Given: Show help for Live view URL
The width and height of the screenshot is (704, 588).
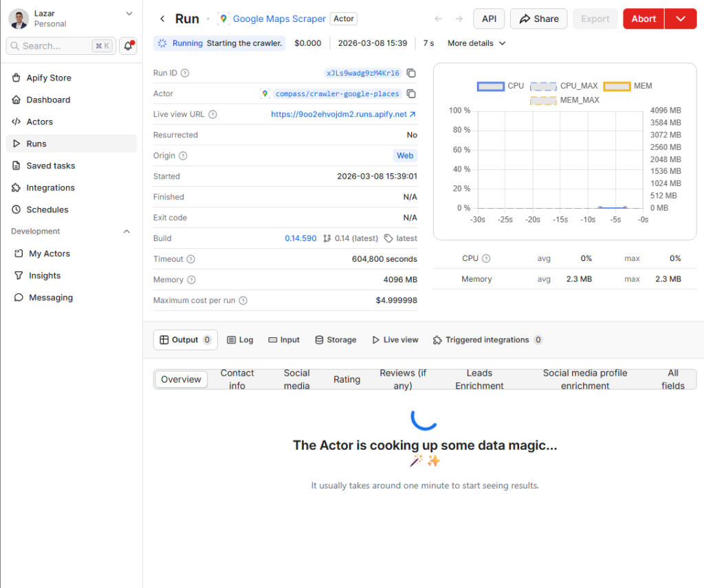Looking at the screenshot, I should [x=213, y=114].
